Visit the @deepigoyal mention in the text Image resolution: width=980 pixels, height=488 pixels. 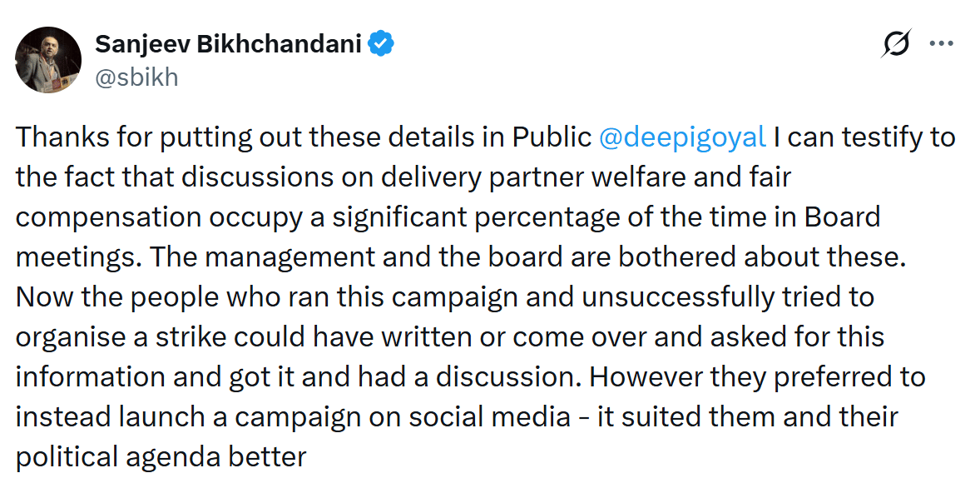(x=684, y=136)
